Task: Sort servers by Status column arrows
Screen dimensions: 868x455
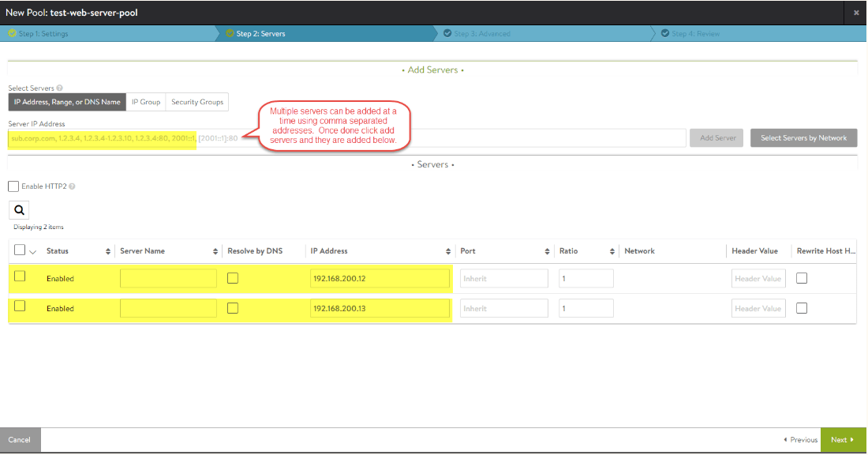Action: [x=108, y=252]
